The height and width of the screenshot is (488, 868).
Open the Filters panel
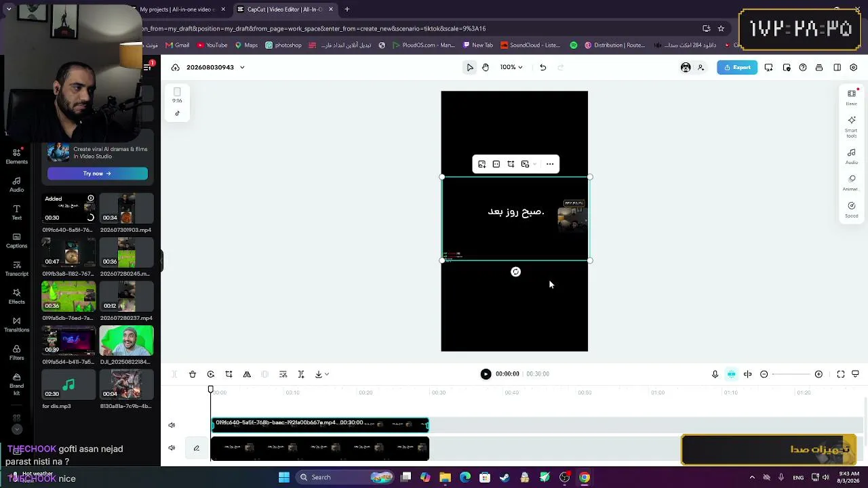16,352
